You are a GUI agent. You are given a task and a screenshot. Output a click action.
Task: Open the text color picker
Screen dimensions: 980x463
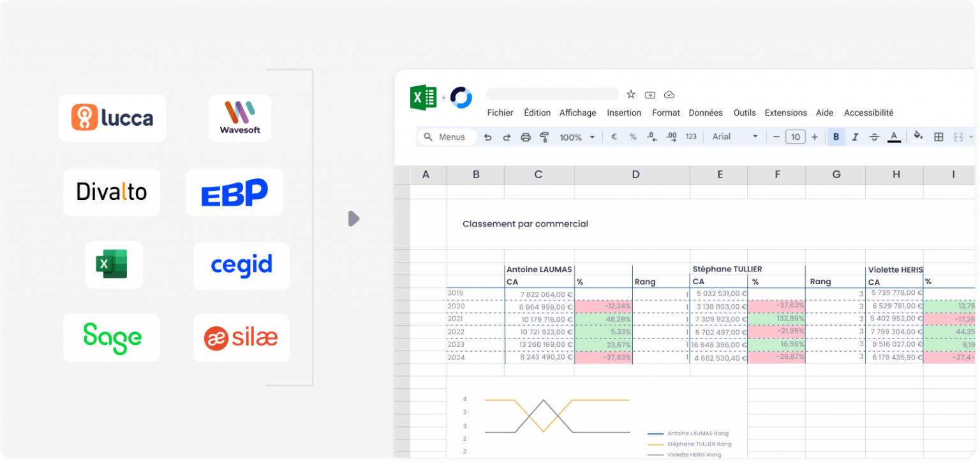pos(894,137)
